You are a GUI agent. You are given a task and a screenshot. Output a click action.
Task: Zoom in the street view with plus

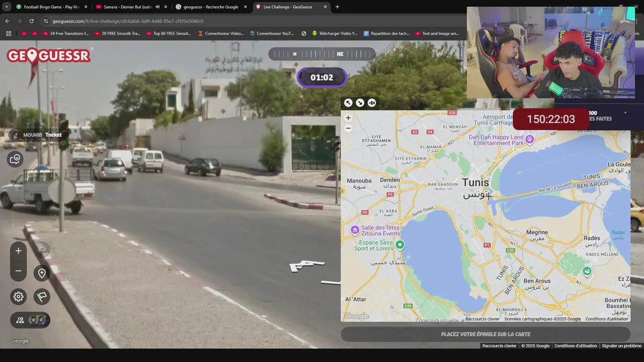19,250
